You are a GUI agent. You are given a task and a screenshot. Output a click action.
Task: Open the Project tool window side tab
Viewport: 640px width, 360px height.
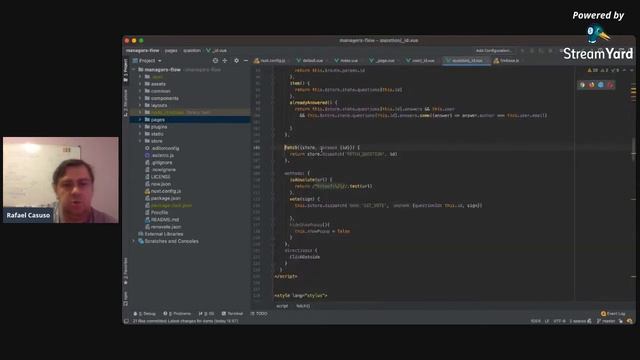pyautogui.click(x=126, y=70)
